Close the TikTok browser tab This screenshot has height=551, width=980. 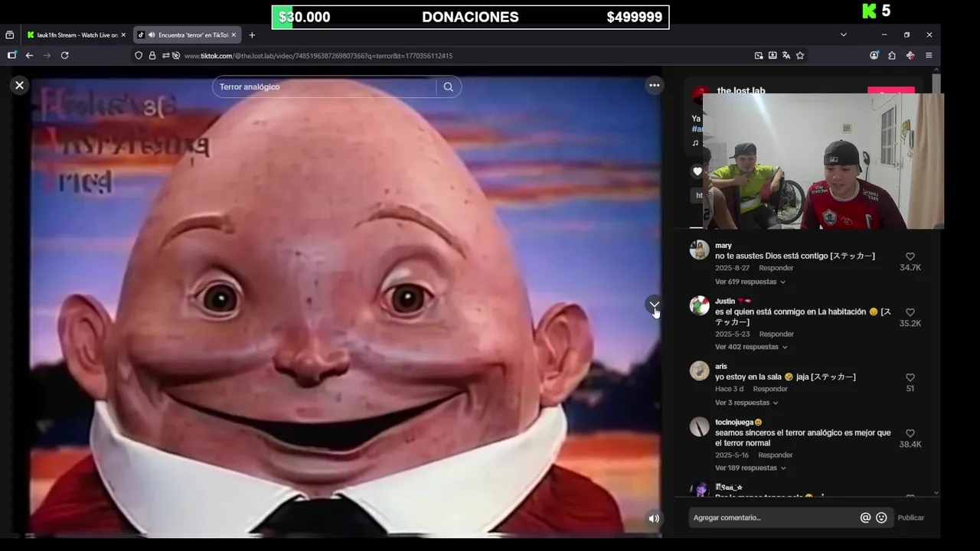234,34
